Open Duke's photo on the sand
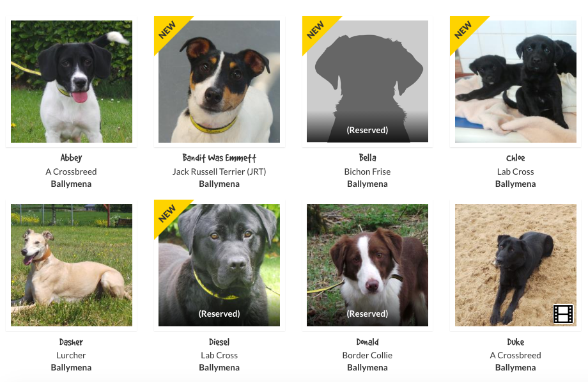The image size is (588, 382). [x=516, y=265]
